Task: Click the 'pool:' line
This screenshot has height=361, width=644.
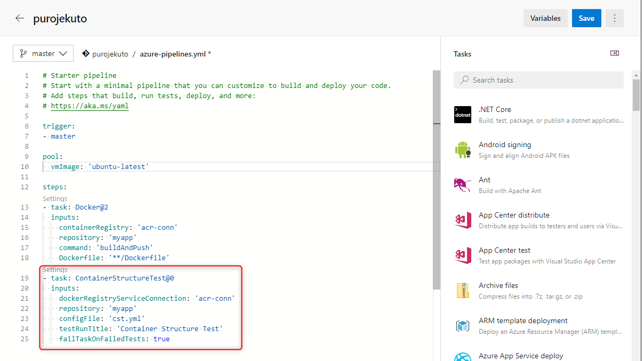Action: click(x=53, y=156)
